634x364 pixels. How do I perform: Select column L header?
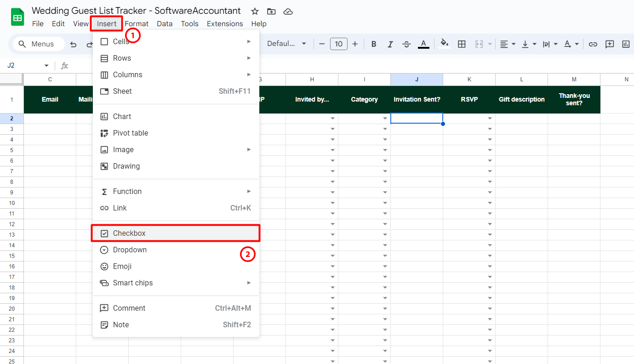[x=522, y=80]
